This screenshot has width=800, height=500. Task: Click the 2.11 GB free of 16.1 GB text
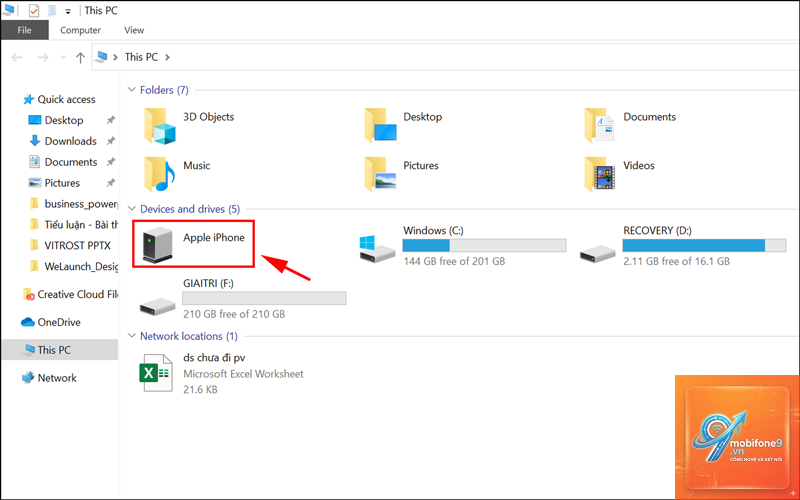pos(677,261)
